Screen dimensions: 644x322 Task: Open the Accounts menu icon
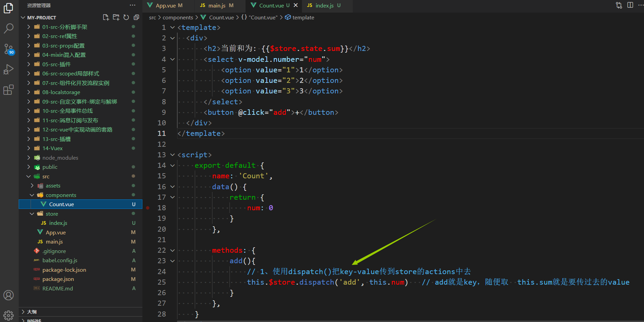click(x=8, y=295)
